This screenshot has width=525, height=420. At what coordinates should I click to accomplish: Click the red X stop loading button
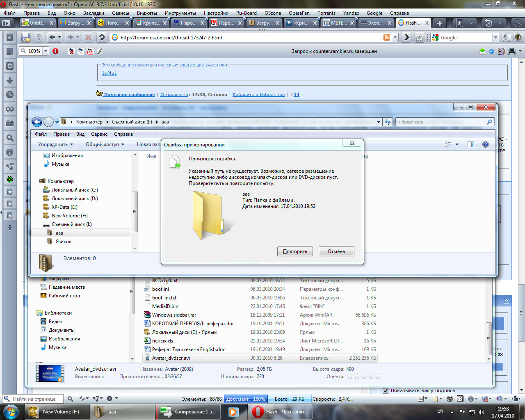pyautogui.click(x=88, y=37)
